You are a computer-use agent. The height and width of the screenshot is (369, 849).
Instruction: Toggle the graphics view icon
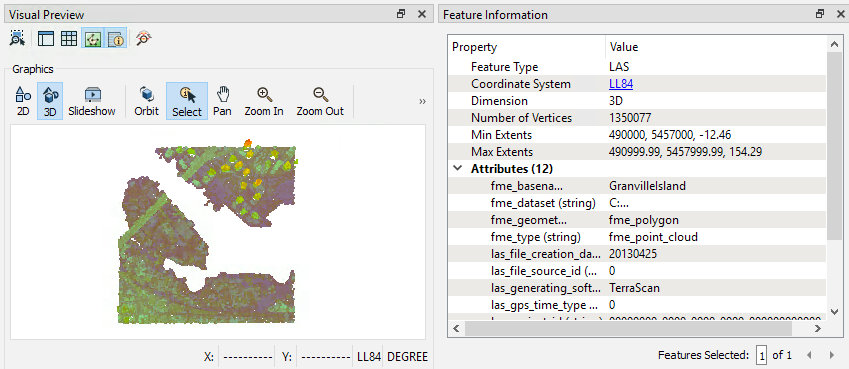point(93,38)
